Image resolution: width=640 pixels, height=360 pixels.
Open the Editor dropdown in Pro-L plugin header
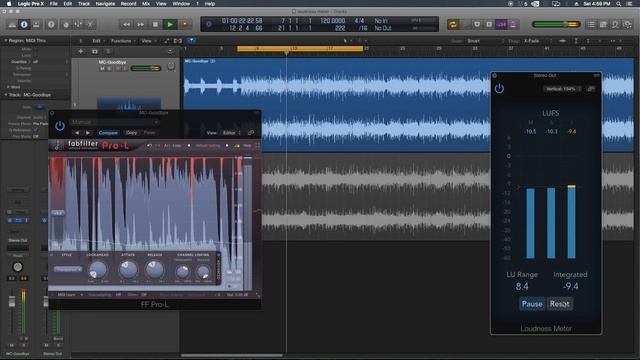click(231, 133)
